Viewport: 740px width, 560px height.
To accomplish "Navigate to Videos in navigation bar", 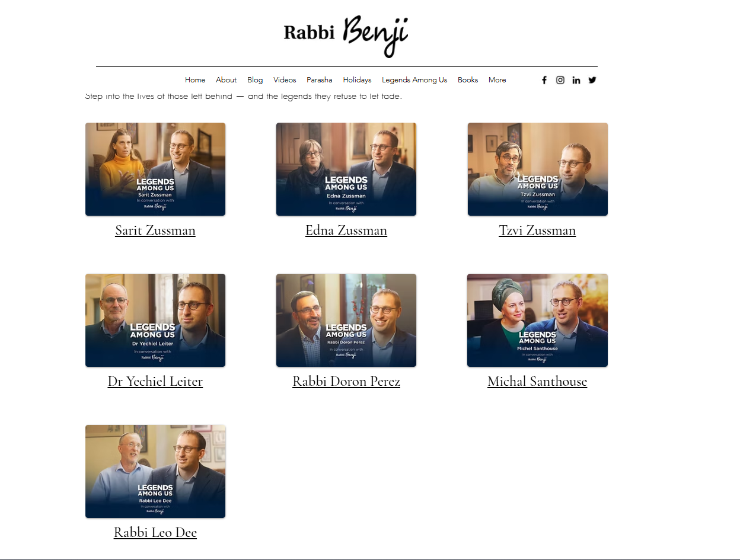I will (x=285, y=80).
